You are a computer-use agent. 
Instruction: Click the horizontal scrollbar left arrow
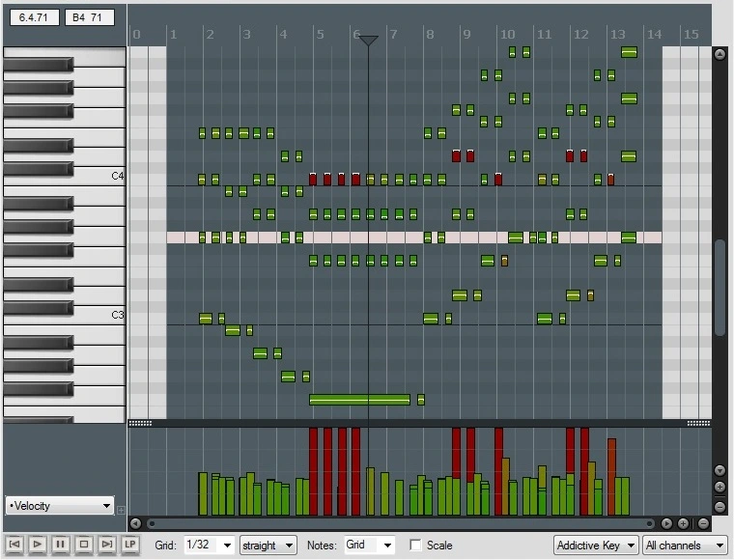pyautogui.click(x=136, y=523)
